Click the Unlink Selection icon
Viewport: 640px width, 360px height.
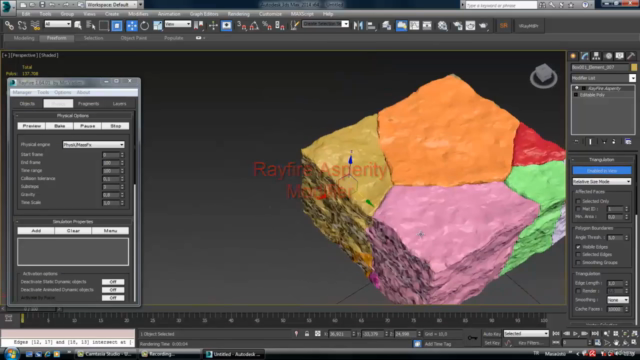(x=22, y=26)
